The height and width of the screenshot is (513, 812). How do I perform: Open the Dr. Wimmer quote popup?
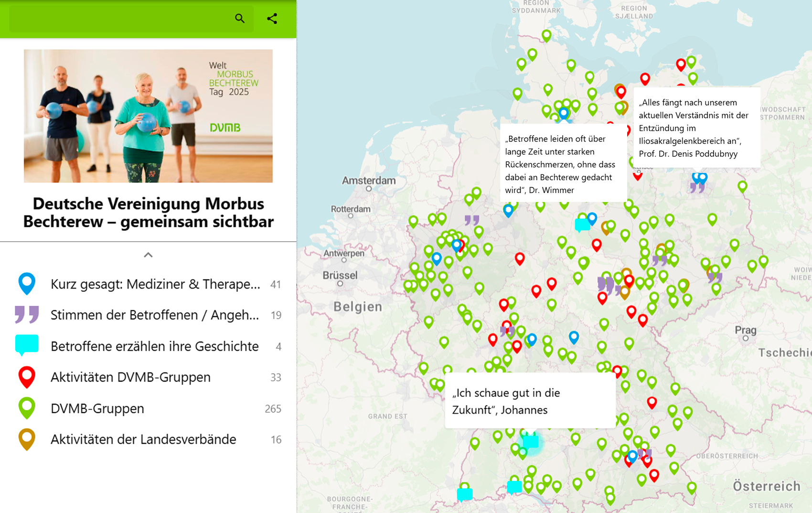(563, 163)
